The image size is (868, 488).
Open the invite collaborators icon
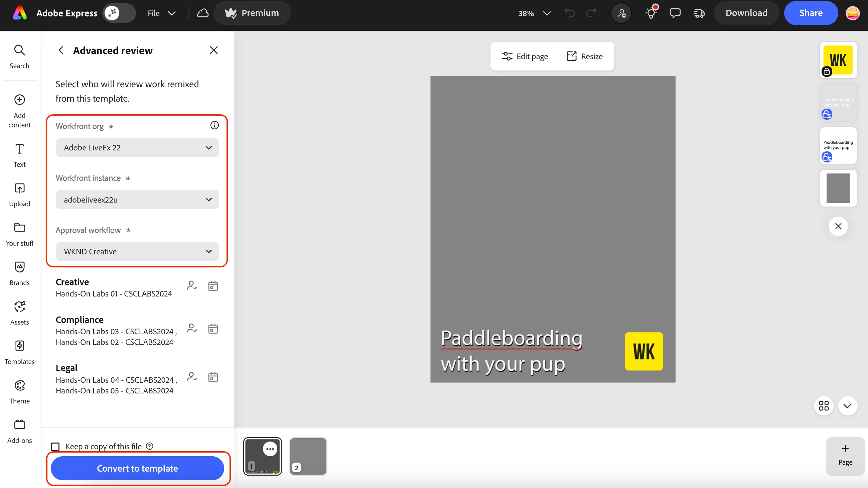(621, 13)
